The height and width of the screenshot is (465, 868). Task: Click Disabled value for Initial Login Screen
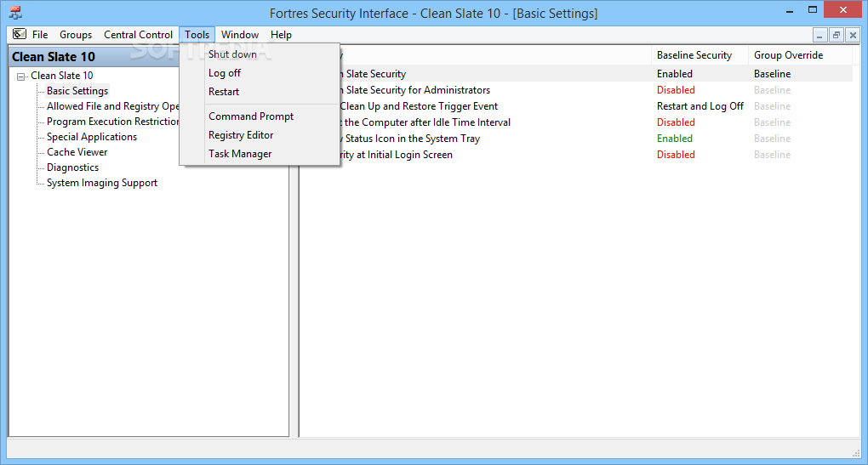676,154
